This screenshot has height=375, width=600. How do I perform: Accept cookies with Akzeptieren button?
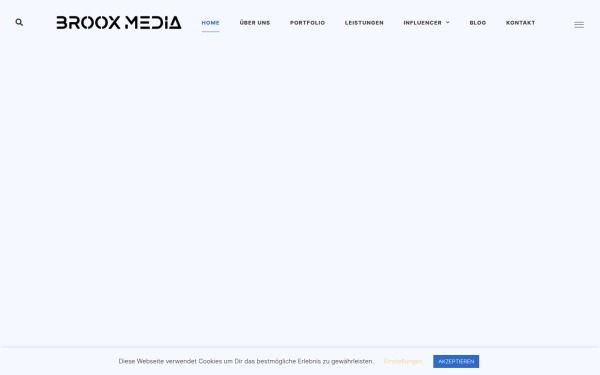(x=456, y=361)
